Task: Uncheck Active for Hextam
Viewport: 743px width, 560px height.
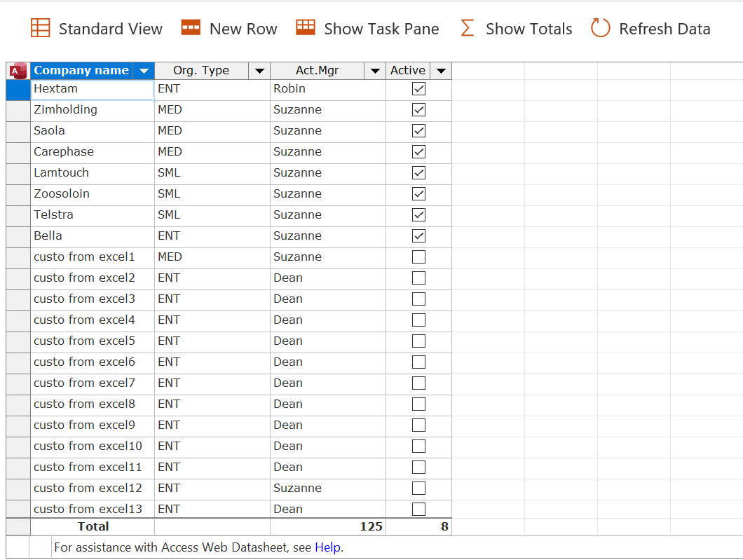Action: point(418,88)
